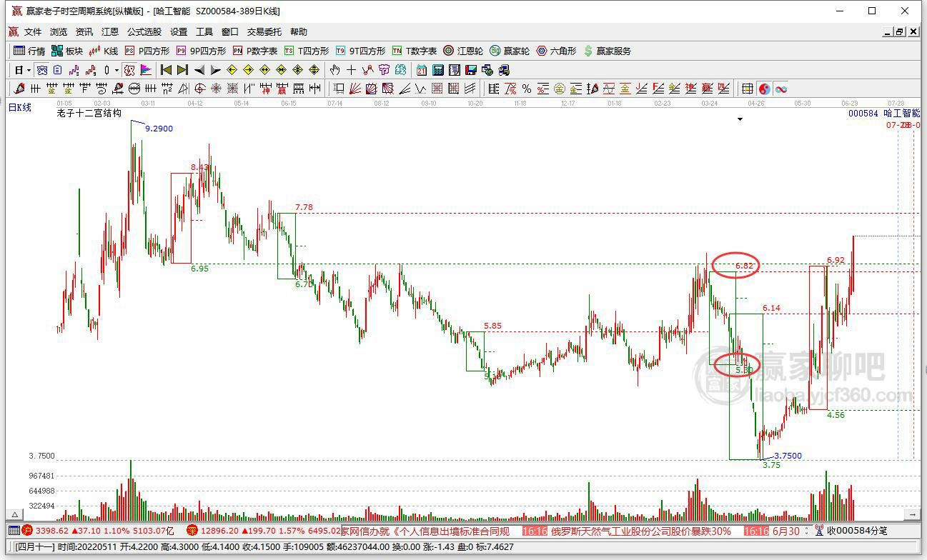Screen dimensions: 927x560
Task: Open the P四方形 tool
Action: pyautogui.click(x=147, y=51)
